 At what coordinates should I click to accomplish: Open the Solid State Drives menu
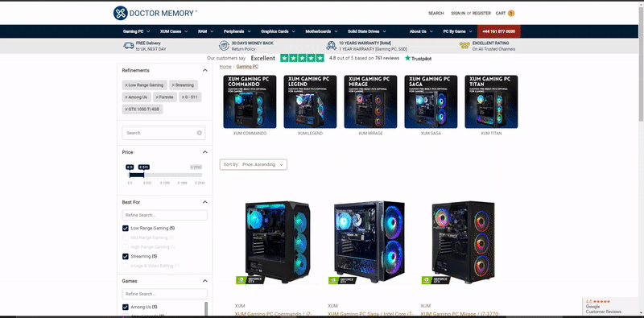(x=367, y=31)
